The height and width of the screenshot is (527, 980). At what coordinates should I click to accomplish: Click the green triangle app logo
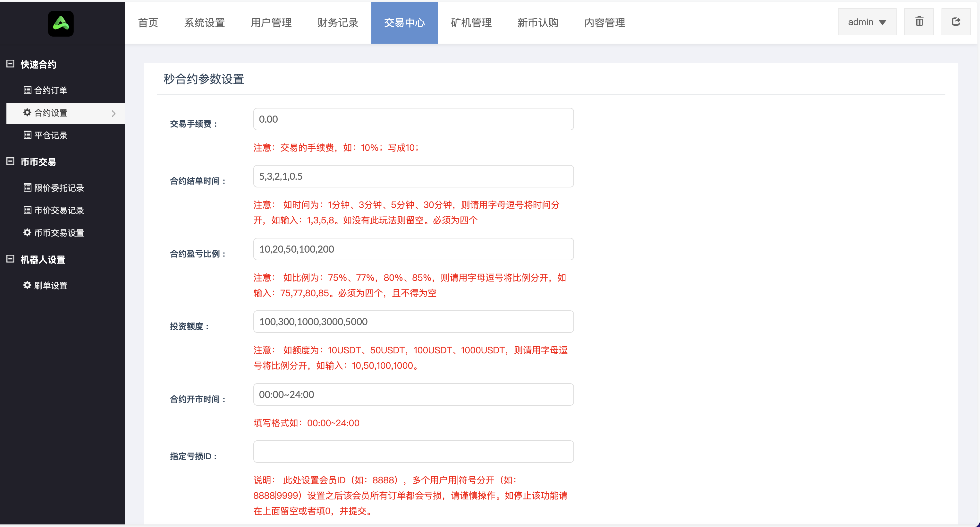pyautogui.click(x=61, y=24)
